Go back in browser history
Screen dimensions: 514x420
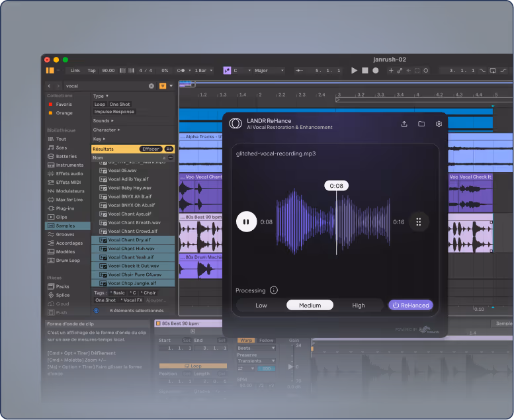(49, 86)
